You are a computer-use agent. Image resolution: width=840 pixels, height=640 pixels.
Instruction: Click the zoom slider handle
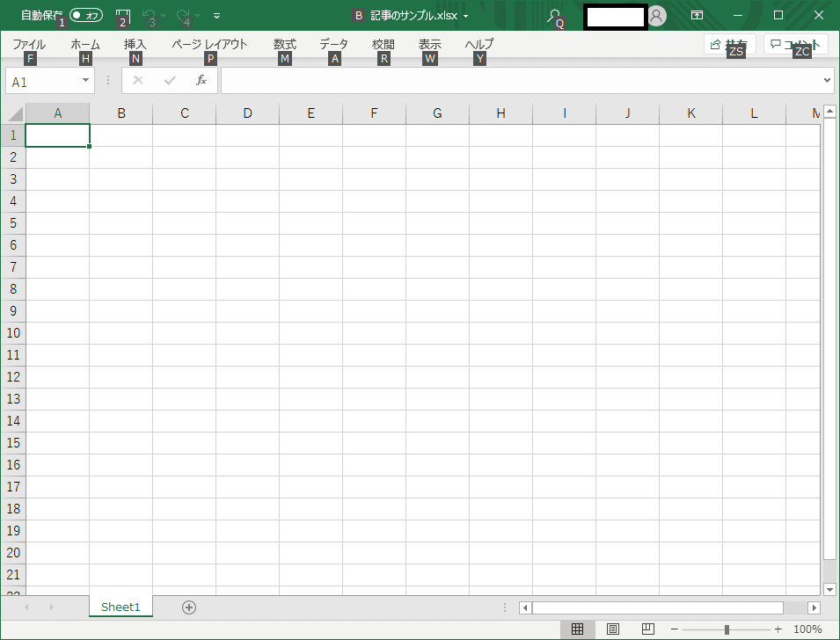click(727, 629)
